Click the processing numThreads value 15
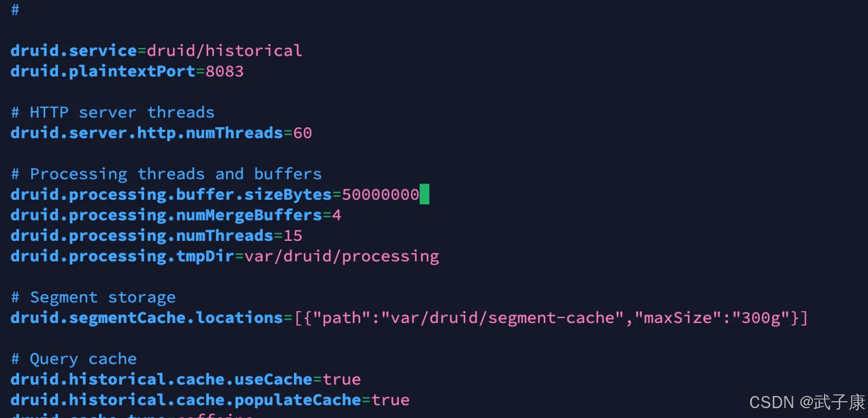The width and height of the screenshot is (868, 418). [x=293, y=236]
